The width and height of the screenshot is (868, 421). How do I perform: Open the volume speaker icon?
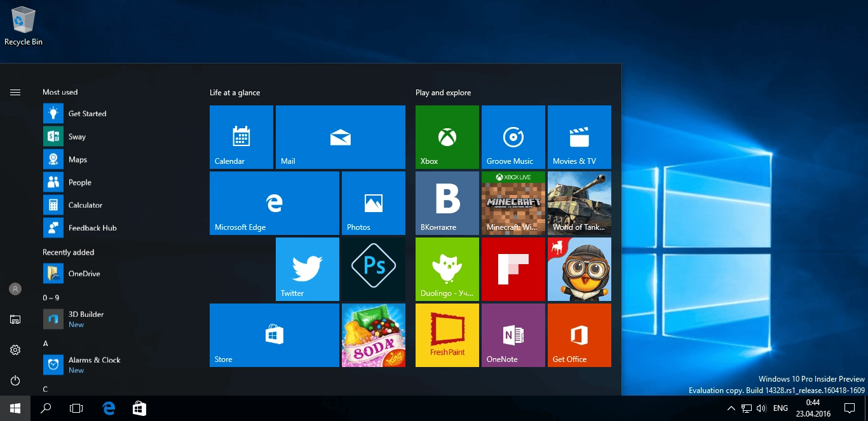click(x=761, y=408)
